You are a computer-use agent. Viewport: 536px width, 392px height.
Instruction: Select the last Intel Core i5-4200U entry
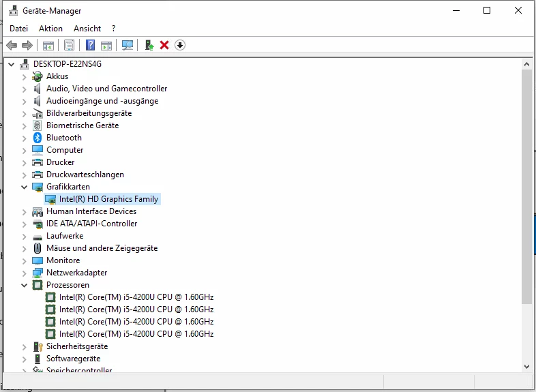coord(136,334)
